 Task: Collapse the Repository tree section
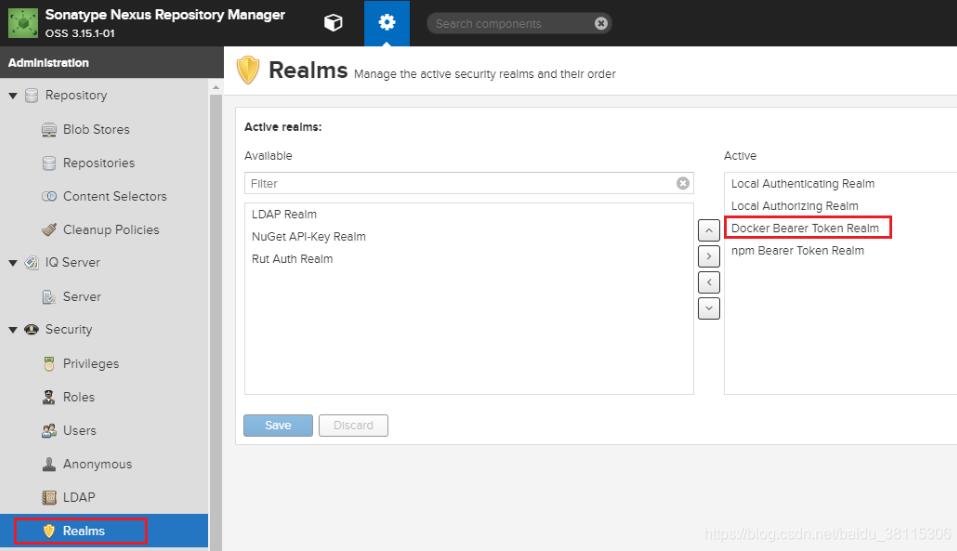[x=13, y=96]
